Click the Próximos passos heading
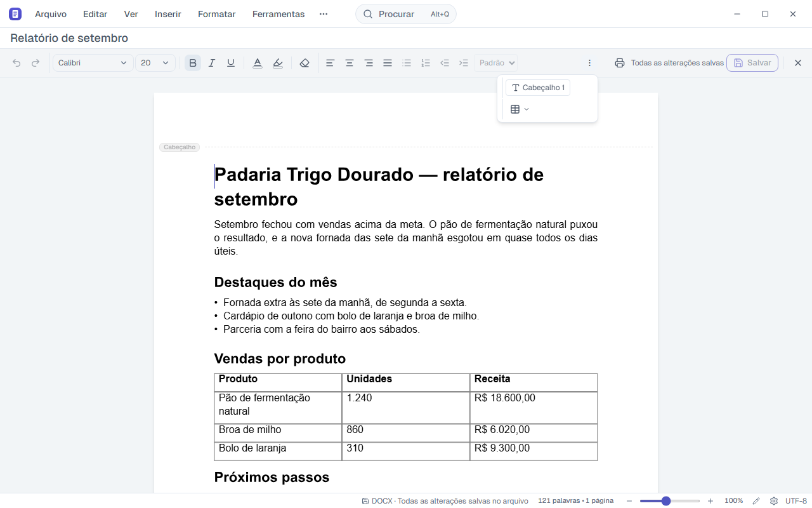The width and height of the screenshot is (812, 508). point(272,478)
